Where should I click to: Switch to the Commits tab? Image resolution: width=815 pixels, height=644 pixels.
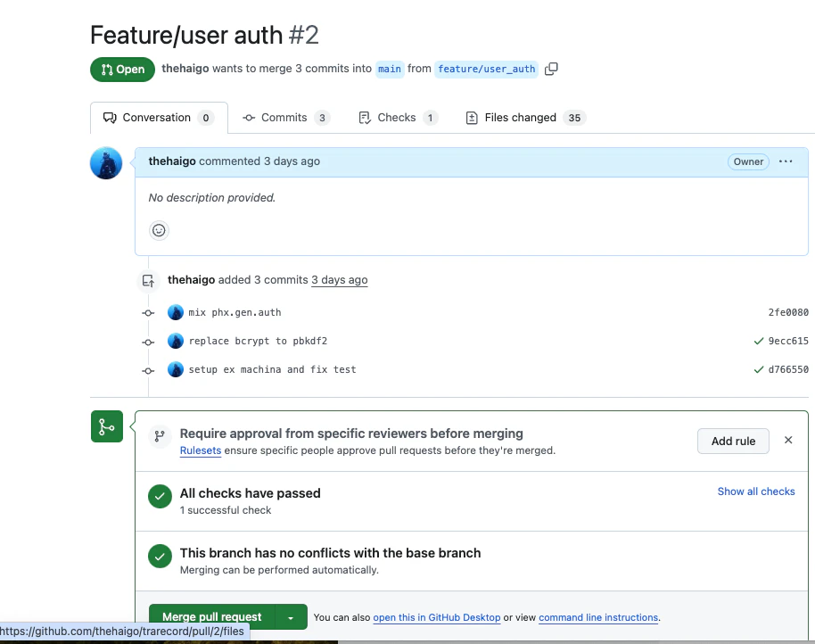tap(286, 118)
